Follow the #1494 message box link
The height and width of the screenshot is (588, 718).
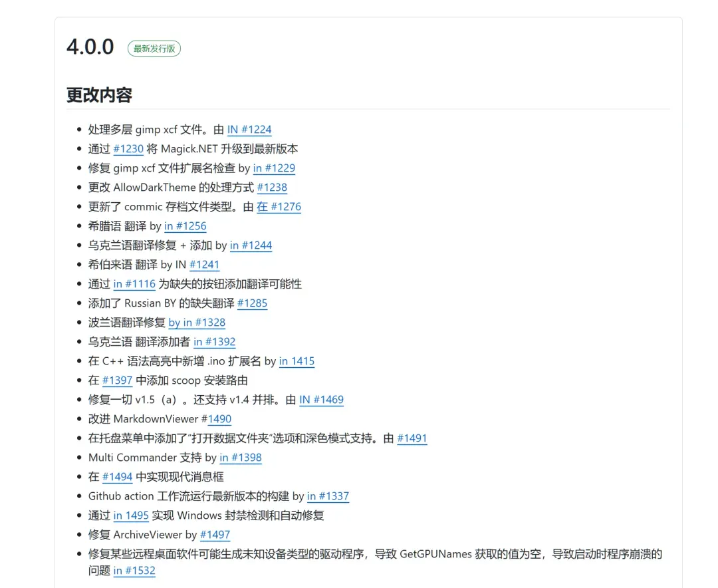(x=117, y=477)
